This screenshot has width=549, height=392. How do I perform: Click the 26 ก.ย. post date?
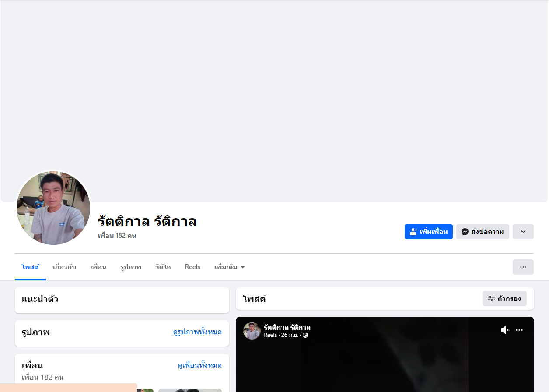(x=290, y=335)
